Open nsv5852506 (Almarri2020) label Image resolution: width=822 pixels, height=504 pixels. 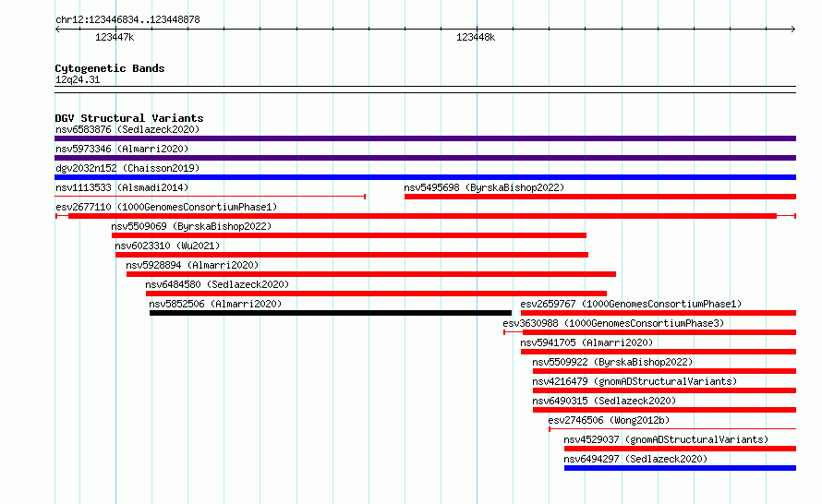click(215, 304)
